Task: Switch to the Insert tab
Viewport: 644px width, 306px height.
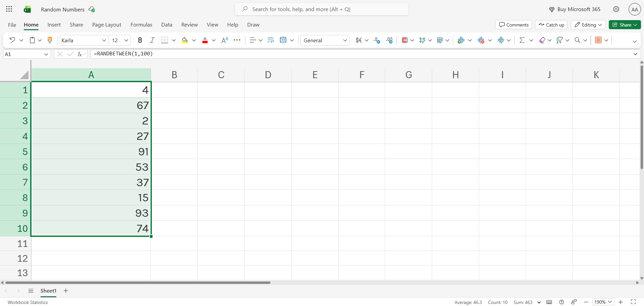Action: pos(54,25)
